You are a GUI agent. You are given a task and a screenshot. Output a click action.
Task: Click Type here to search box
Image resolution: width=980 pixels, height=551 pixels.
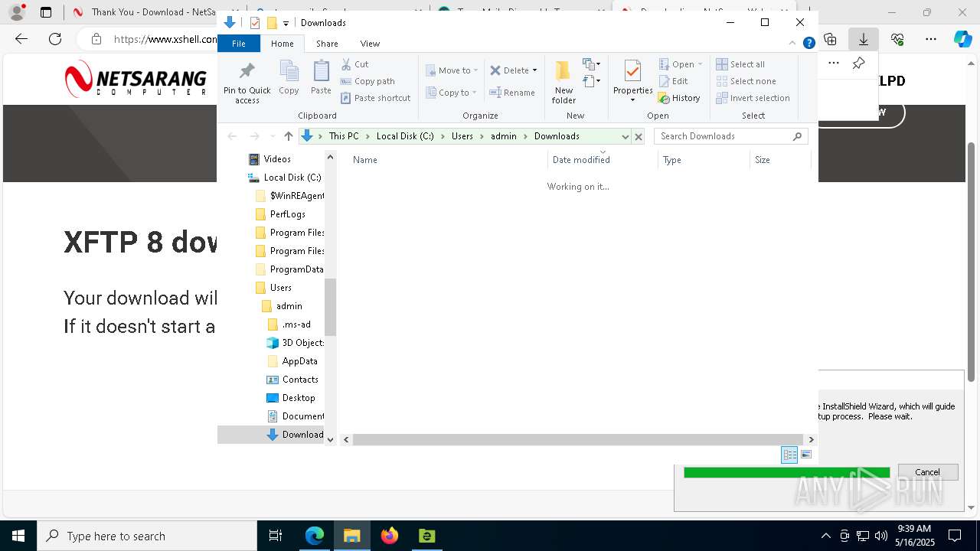click(x=147, y=536)
